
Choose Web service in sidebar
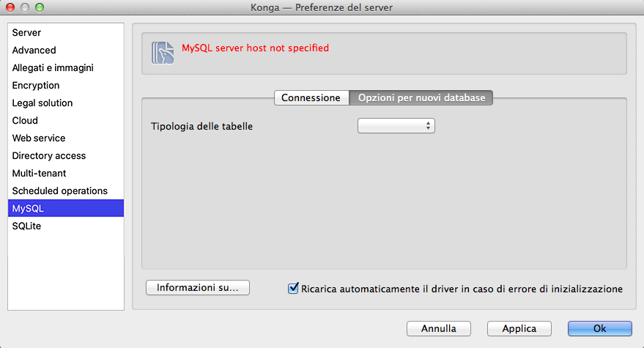(x=39, y=138)
